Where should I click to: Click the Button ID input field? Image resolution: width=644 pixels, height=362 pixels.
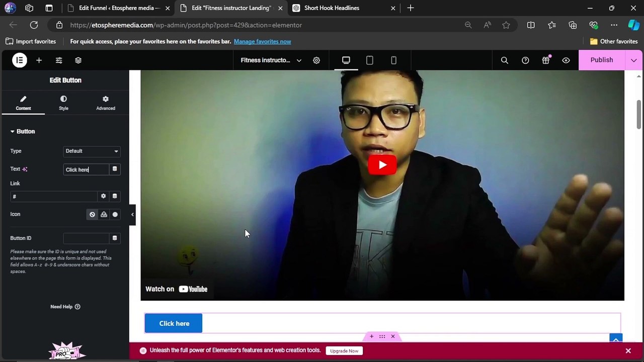(86, 238)
